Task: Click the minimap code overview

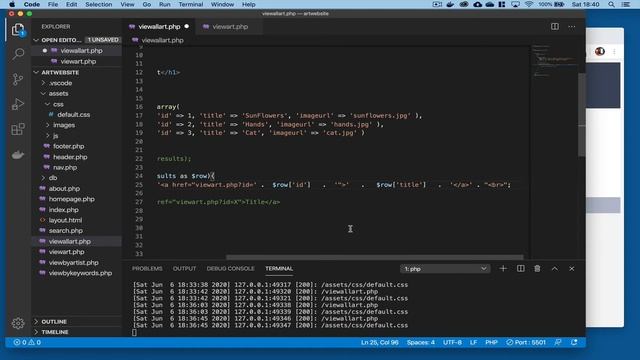Action: click(553, 61)
